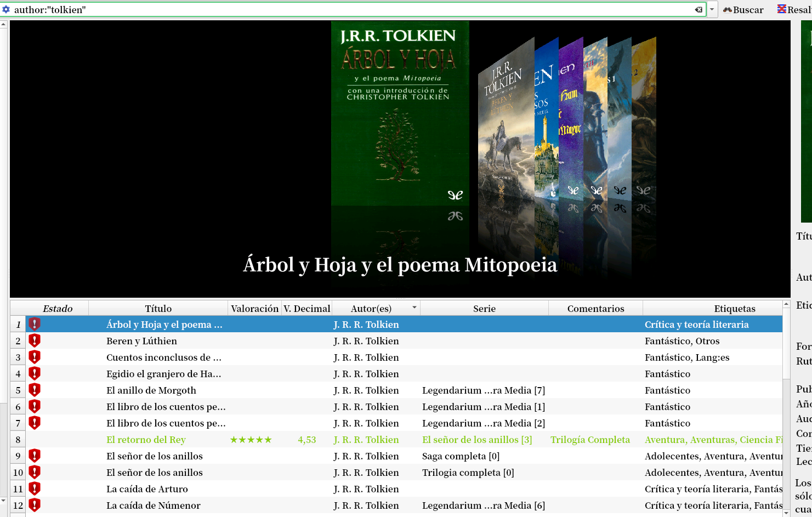
Task: Click tags cell "Fantástico, Lang:es"
Action: coord(687,357)
